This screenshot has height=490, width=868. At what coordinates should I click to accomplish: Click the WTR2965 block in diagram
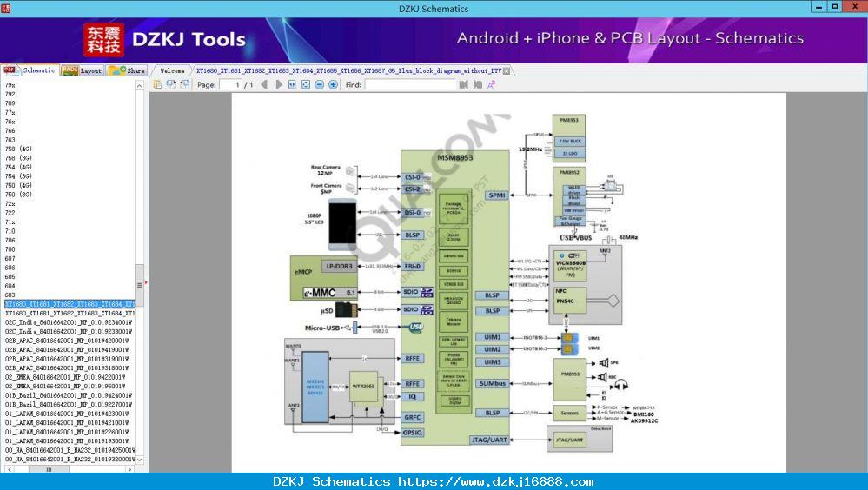[x=363, y=386]
